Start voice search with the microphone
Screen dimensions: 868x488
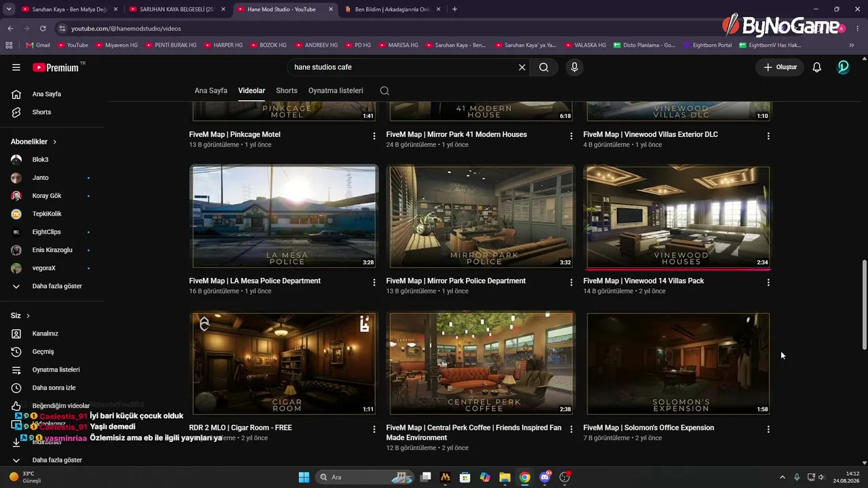click(574, 67)
